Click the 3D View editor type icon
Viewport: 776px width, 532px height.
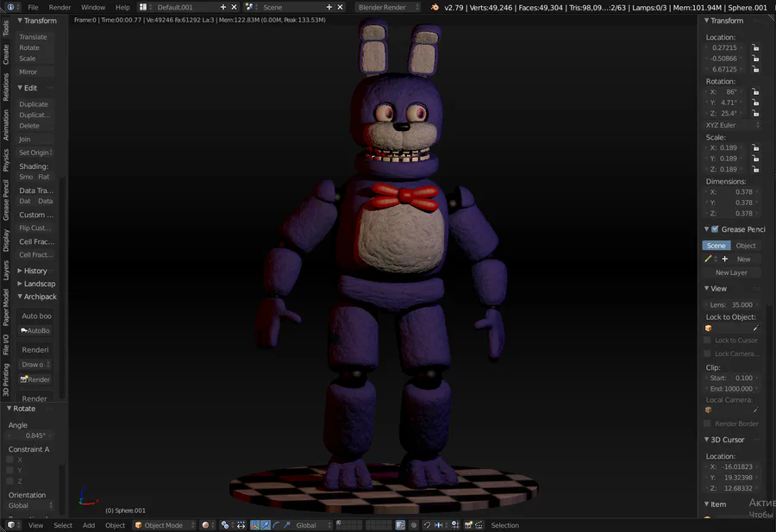[11, 525]
